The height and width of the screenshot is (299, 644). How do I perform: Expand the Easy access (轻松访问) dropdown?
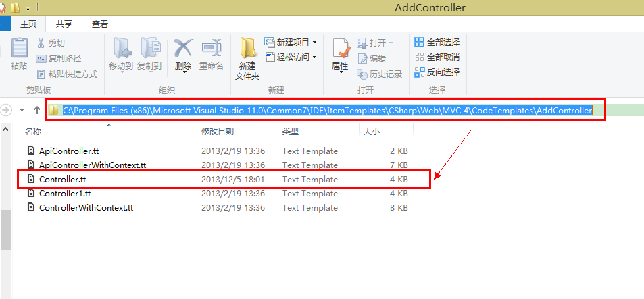tap(315, 57)
